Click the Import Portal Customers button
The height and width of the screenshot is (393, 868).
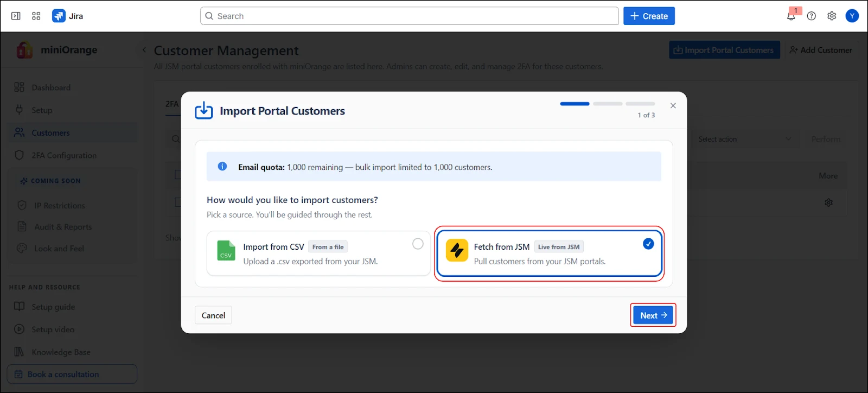pos(724,50)
